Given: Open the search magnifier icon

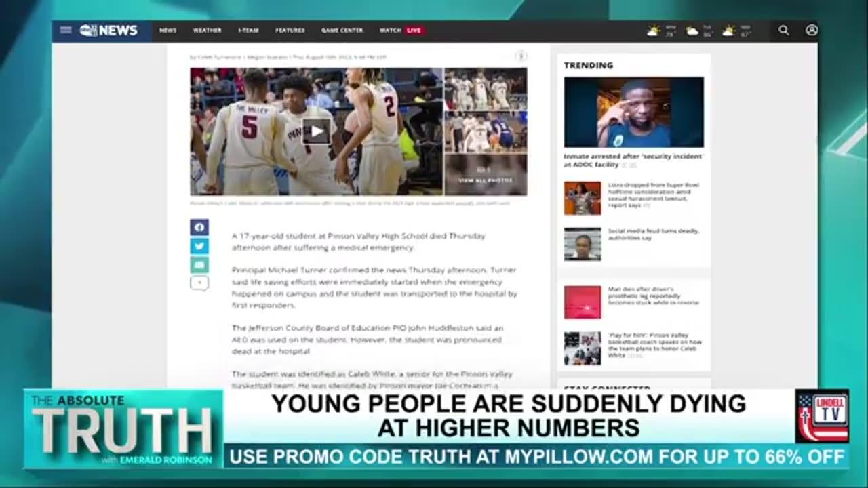Looking at the screenshot, I should [x=784, y=30].
